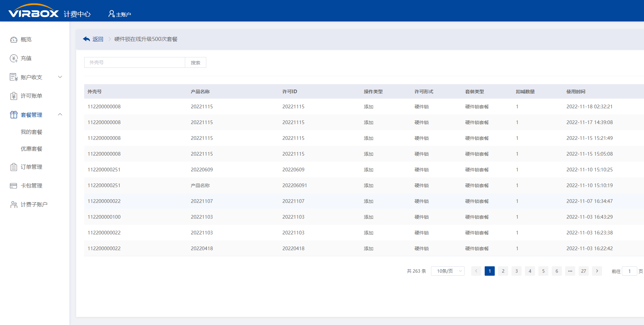644x325 pixels.
Task: Focus the 前往 page number field
Action: click(x=630, y=271)
